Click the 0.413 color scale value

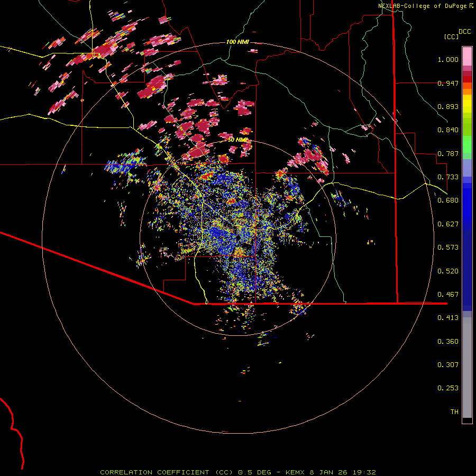(x=448, y=318)
